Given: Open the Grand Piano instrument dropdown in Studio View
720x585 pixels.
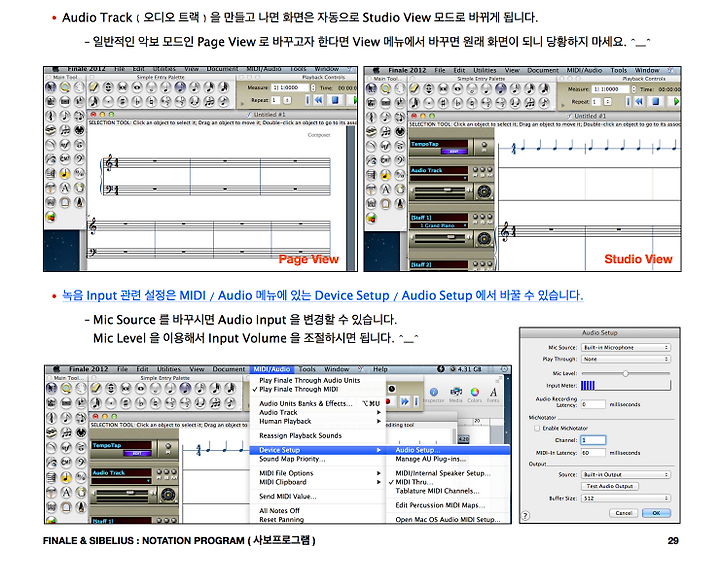Looking at the screenshot, I should pos(439,225).
